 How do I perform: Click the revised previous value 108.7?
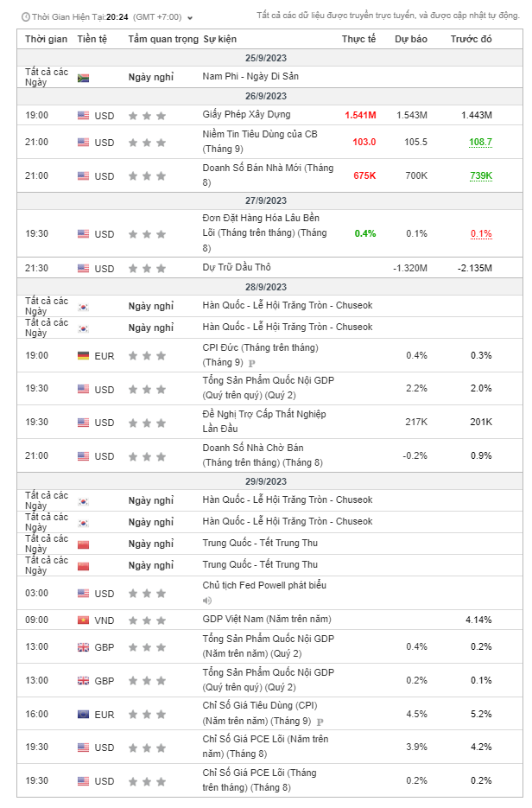(x=480, y=142)
